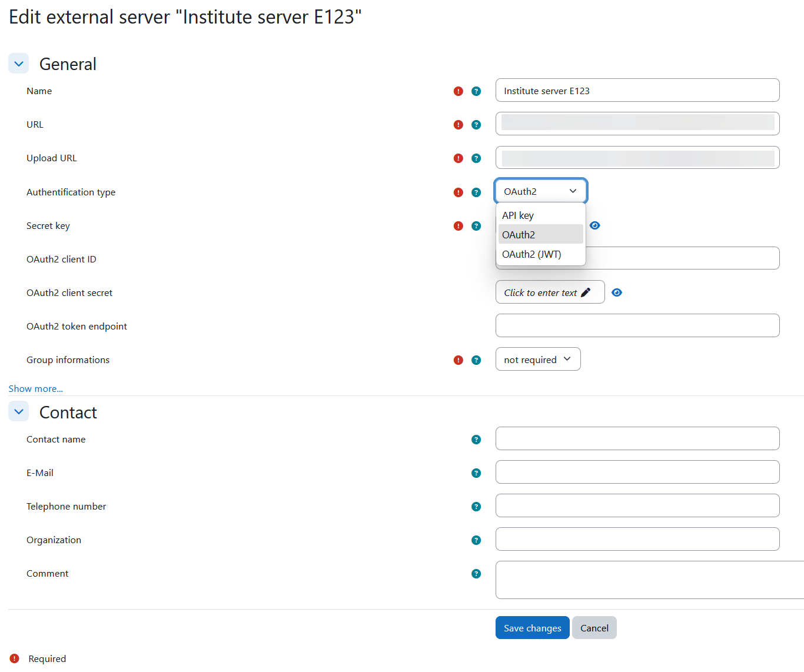The width and height of the screenshot is (804, 672).
Task: Choose OAuth2 (JWT) from the list
Action: pos(531,254)
